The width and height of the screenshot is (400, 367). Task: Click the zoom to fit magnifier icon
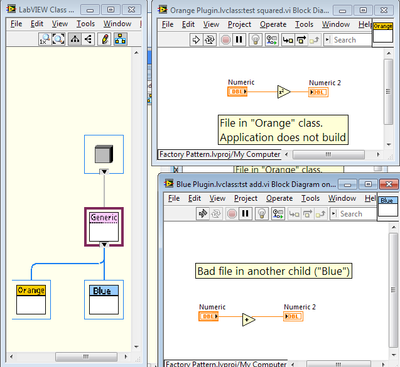58,39
